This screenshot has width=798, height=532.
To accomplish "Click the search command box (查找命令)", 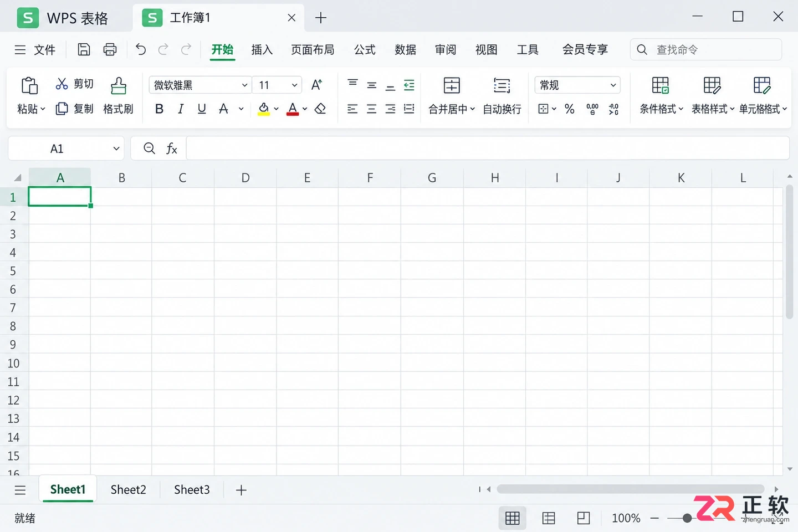I will (706, 50).
